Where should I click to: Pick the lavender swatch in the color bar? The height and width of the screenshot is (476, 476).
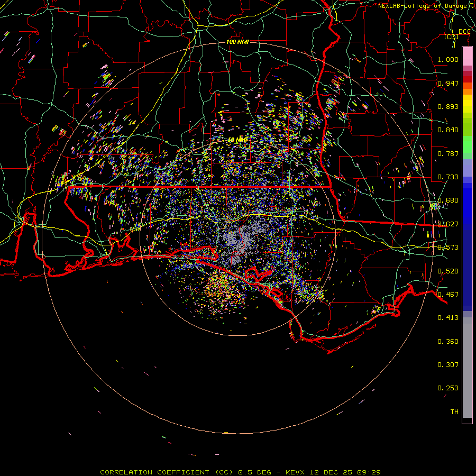point(467,168)
